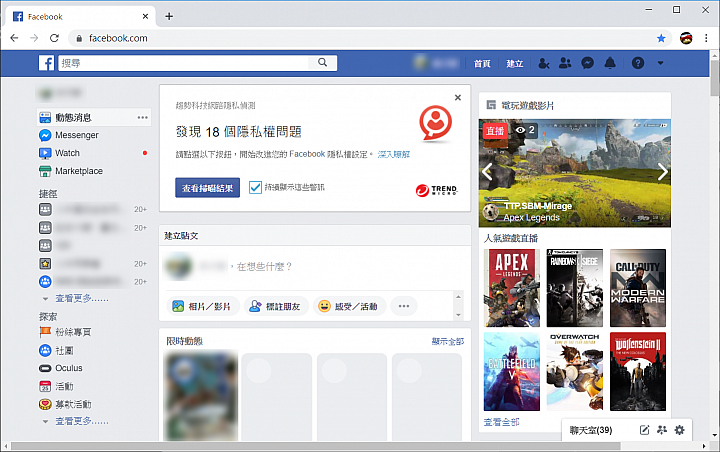Click the bookmark star in address bar
This screenshot has width=720, height=452.
661,38
